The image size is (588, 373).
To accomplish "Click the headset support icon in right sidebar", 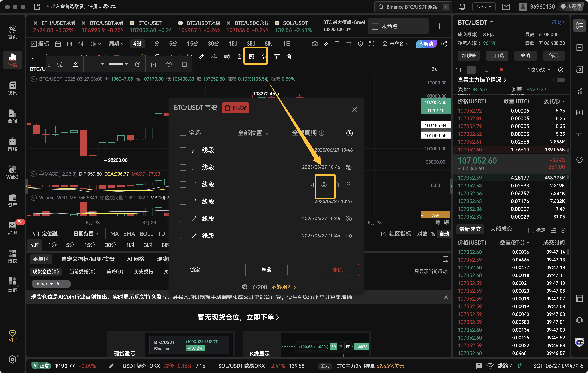I will 579,320.
